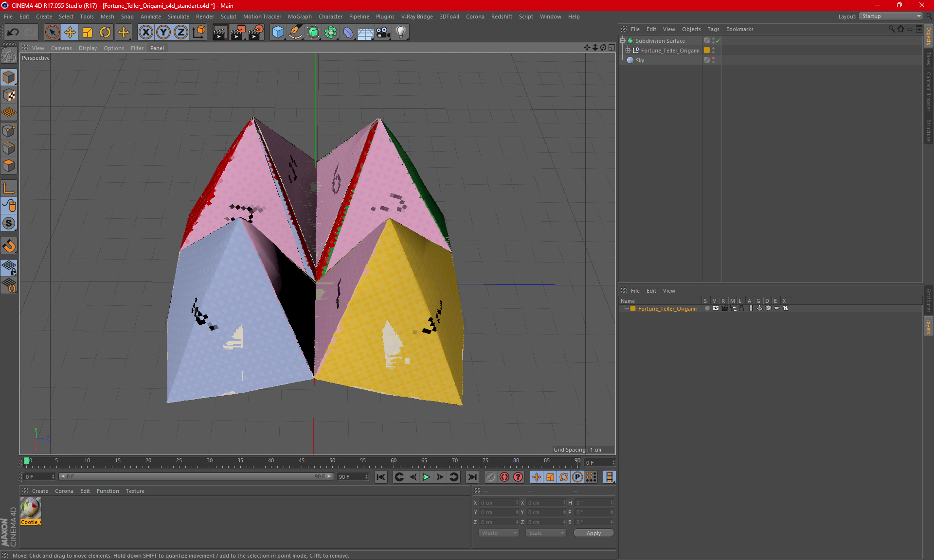Toggle viewport maximize icon
Viewport: 934px width, 560px height.
coord(611,48)
